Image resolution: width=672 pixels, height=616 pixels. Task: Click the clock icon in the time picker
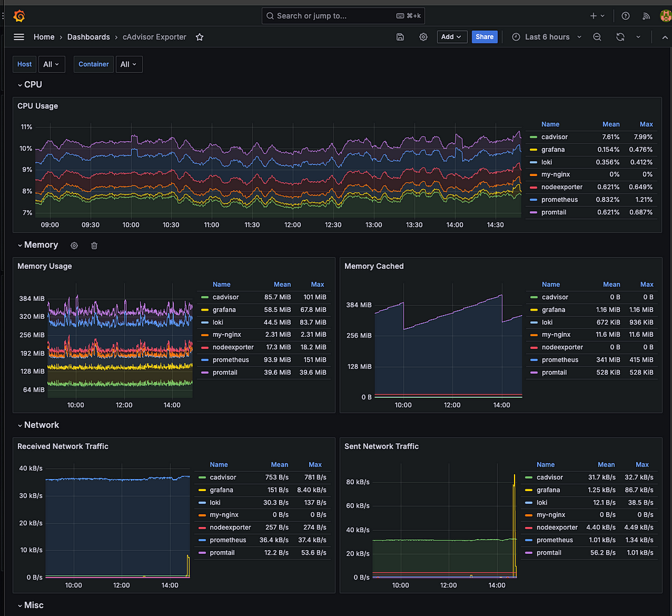(516, 37)
